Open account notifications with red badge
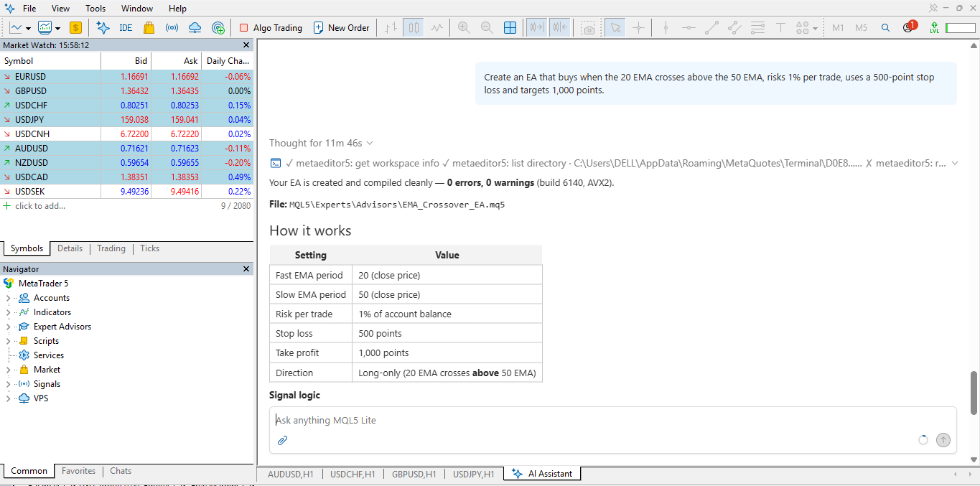The width and height of the screenshot is (980, 486). pos(909,27)
